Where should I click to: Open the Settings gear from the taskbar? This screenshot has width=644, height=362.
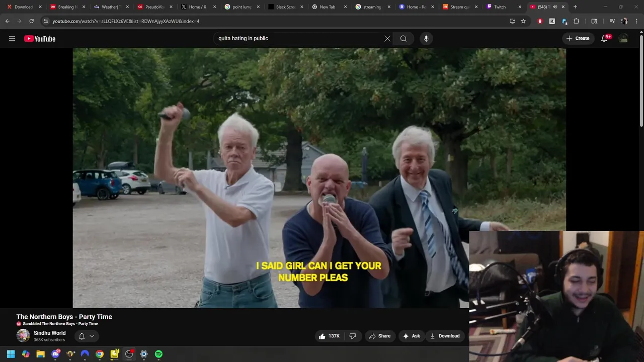pos(144,354)
